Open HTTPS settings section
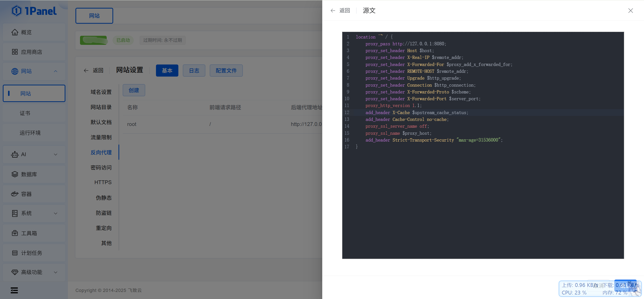The height and width of the screenshot is (299, 644). click(x=103, y=182)
